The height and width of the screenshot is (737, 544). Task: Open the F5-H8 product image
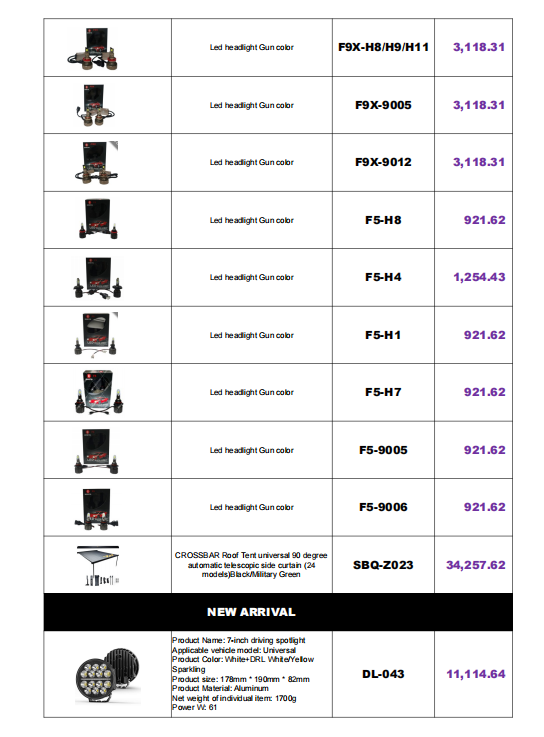point(98,219)
